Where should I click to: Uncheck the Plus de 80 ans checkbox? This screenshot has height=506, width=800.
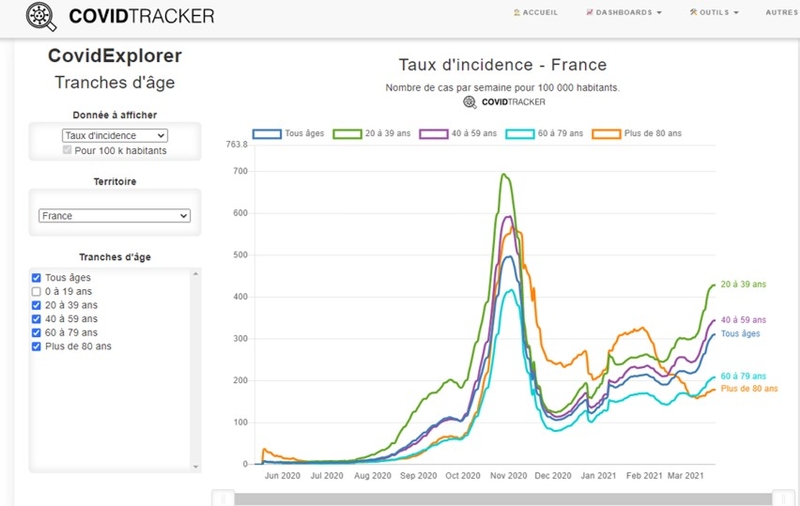(36, 347)
